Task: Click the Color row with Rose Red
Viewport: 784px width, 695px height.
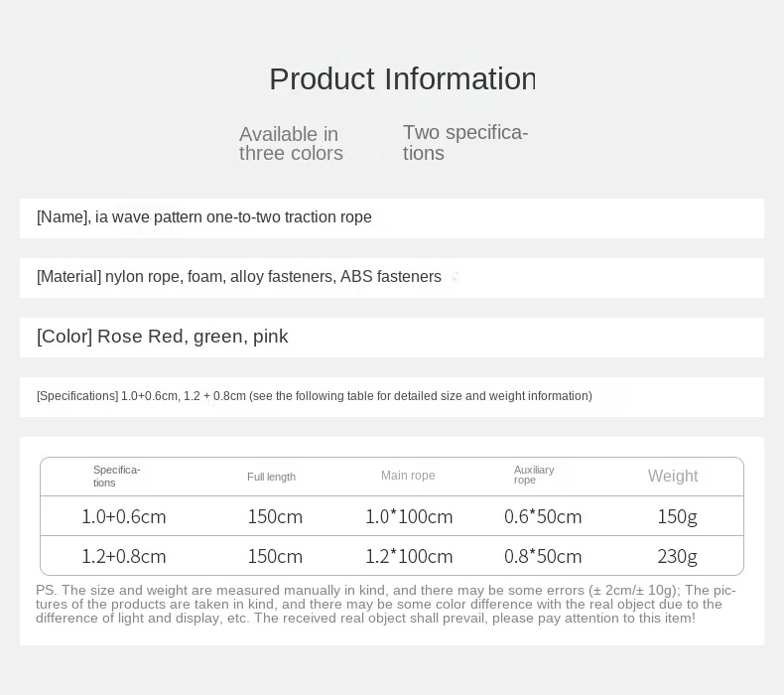Action: pos(163,337)
